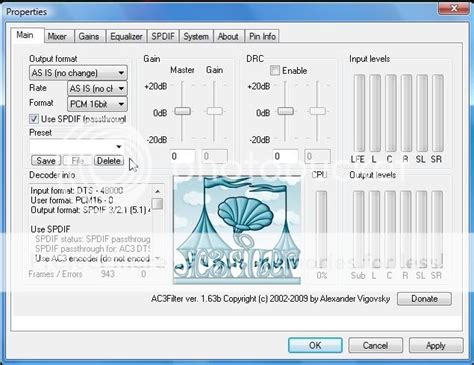Switch to the Equalizer tab

126,36
